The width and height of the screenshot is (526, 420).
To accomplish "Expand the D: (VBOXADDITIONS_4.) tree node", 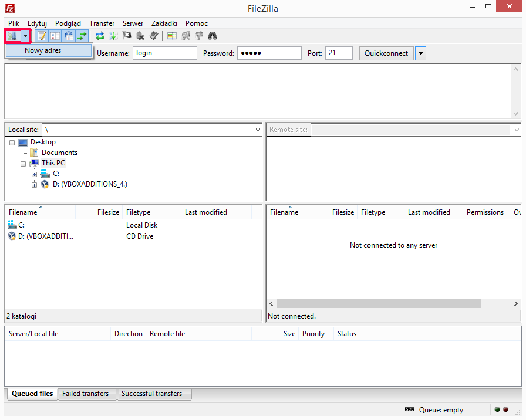I will tap(34, 185).
